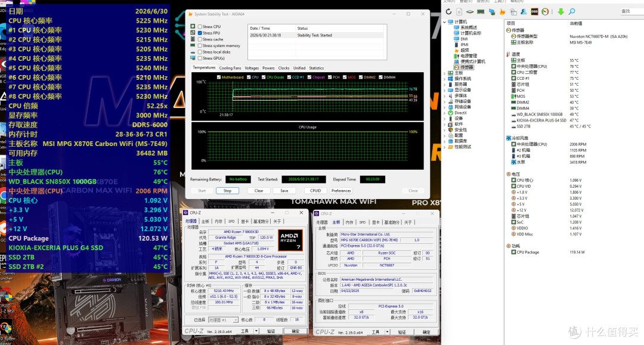Collapse the 计算机 tree node
The height and width of the screenshot is (345, 644).
(x=444, y=21)
